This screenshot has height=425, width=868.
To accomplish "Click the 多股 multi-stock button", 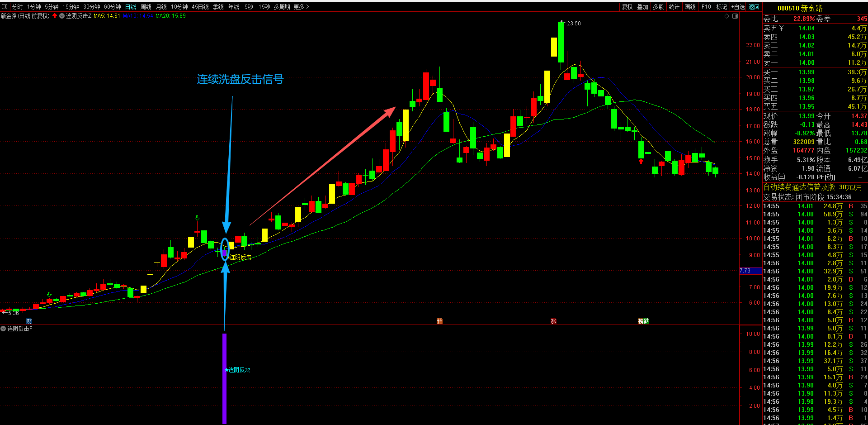I will (659, 7).
